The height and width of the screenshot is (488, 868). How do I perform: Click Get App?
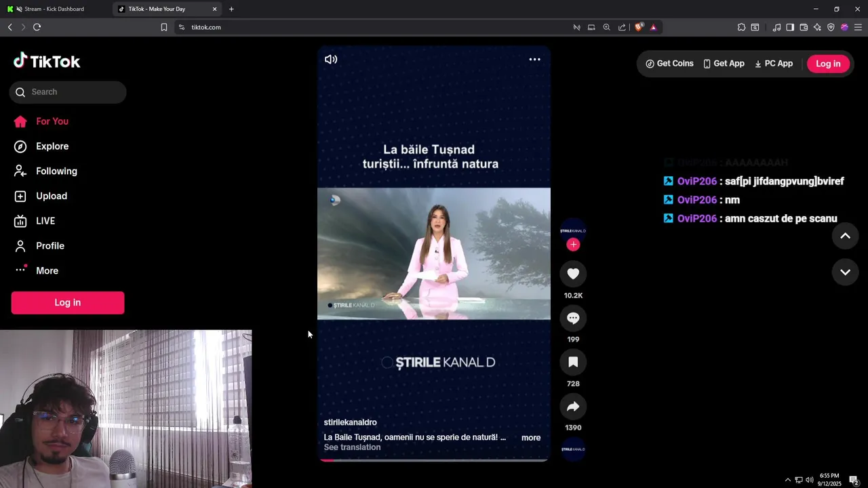[x=724, y=64]
